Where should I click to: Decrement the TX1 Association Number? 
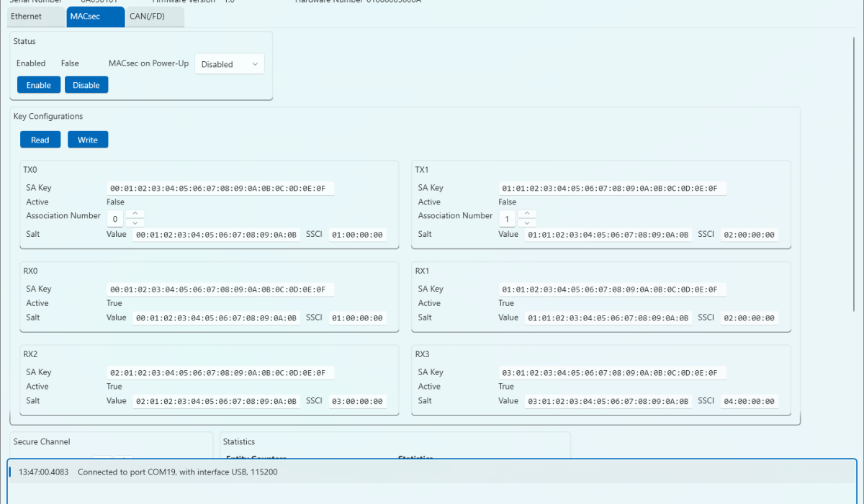(x=527, y=222)
